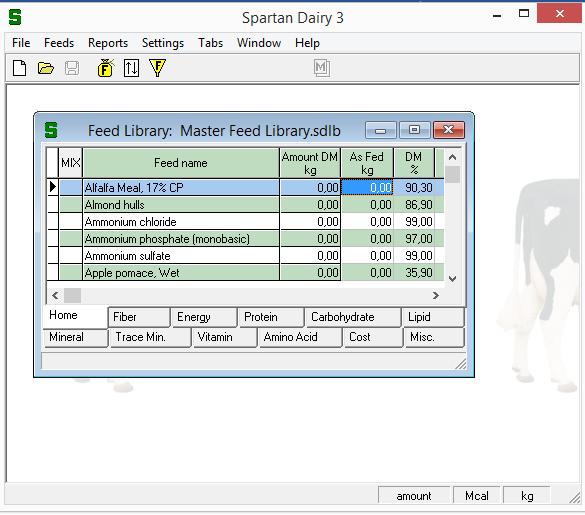
Task: Click the yellow feed filter funnel icon
Action: point(157,68)
